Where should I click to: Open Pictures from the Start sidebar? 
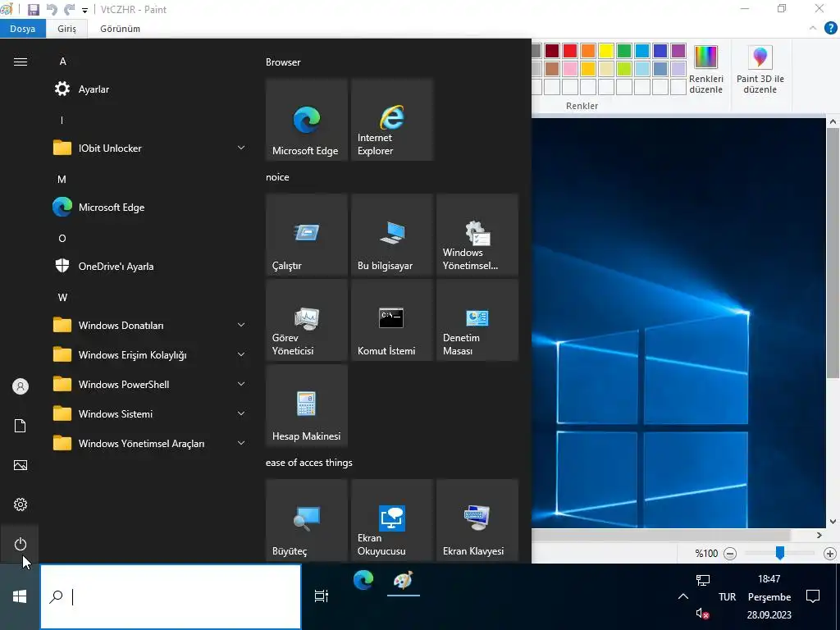20,465
